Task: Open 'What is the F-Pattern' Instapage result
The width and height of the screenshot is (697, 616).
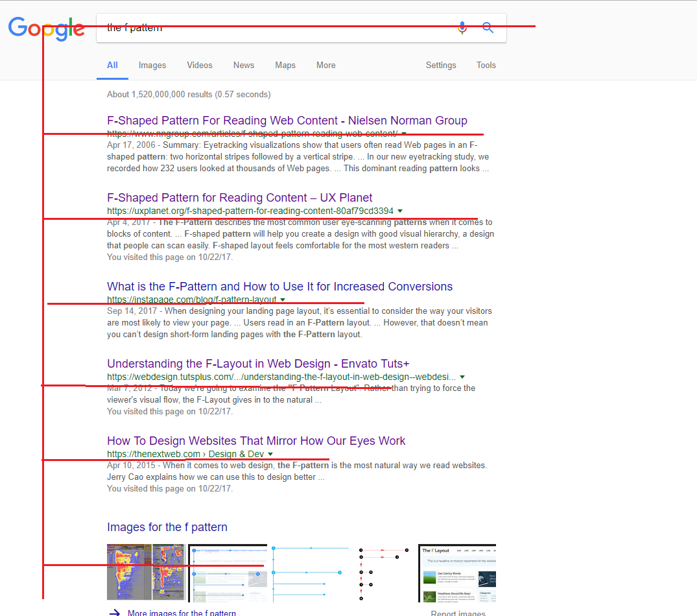Action: [279, 287]
